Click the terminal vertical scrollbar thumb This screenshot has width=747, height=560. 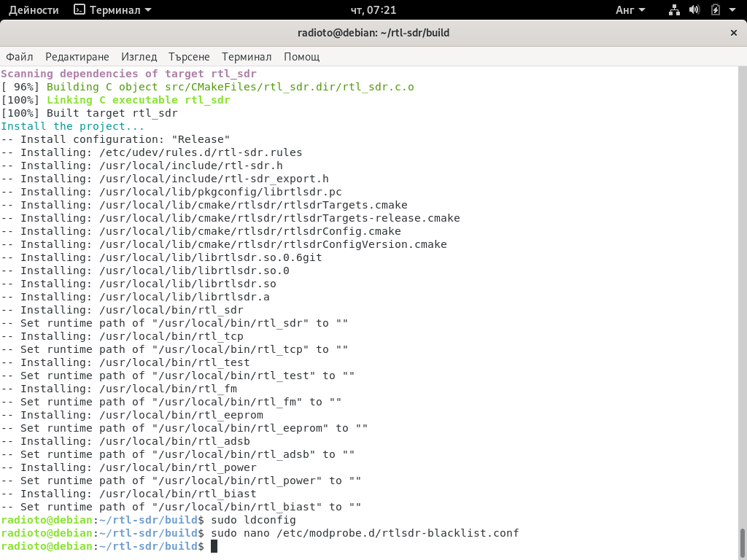pos(742,541)
